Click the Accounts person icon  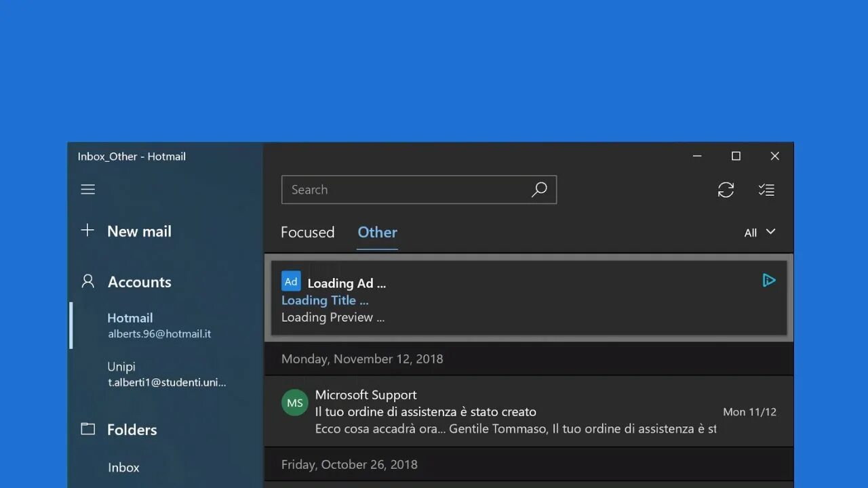pos(87,281)
